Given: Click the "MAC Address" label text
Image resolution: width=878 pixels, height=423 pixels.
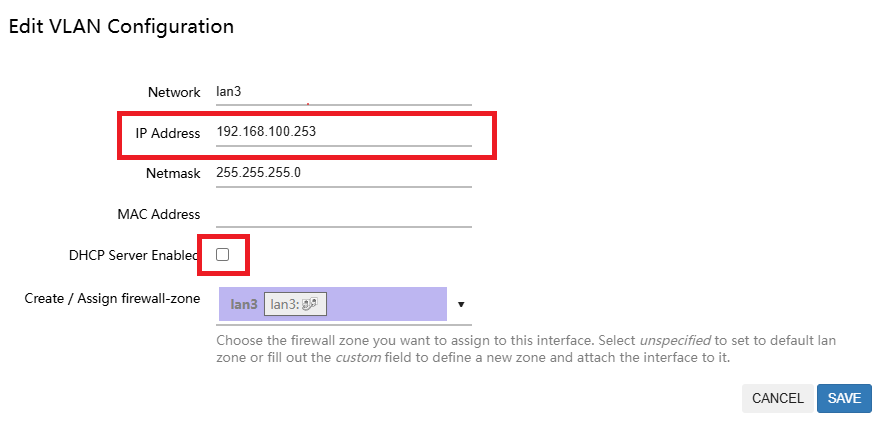Looking at the screenshot, I should point(159,214).
